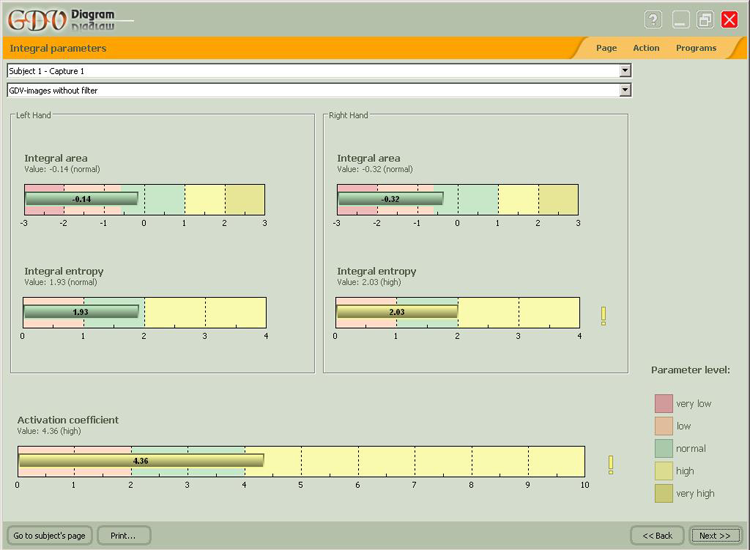Click the Right Hand entropy warning exclamation icon

click(603, 316)
